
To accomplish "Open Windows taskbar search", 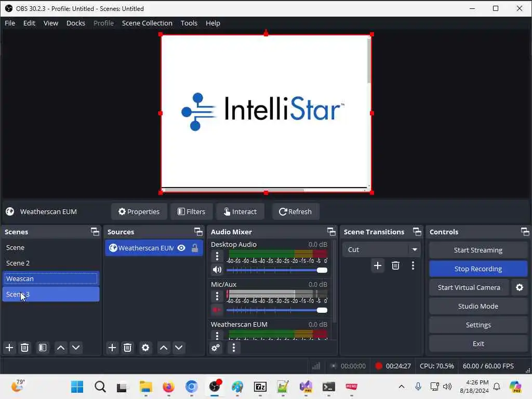I will click(x=100, y=387).
